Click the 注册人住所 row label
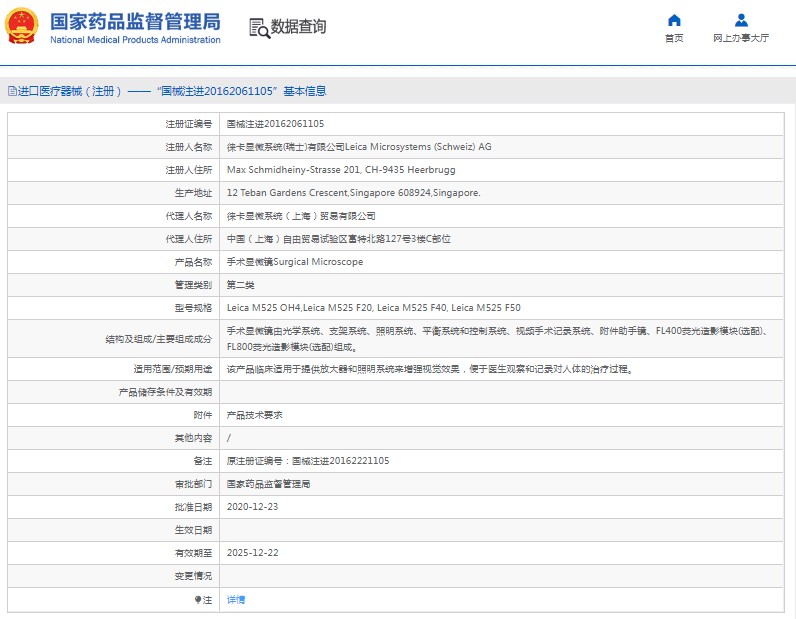 189,170
